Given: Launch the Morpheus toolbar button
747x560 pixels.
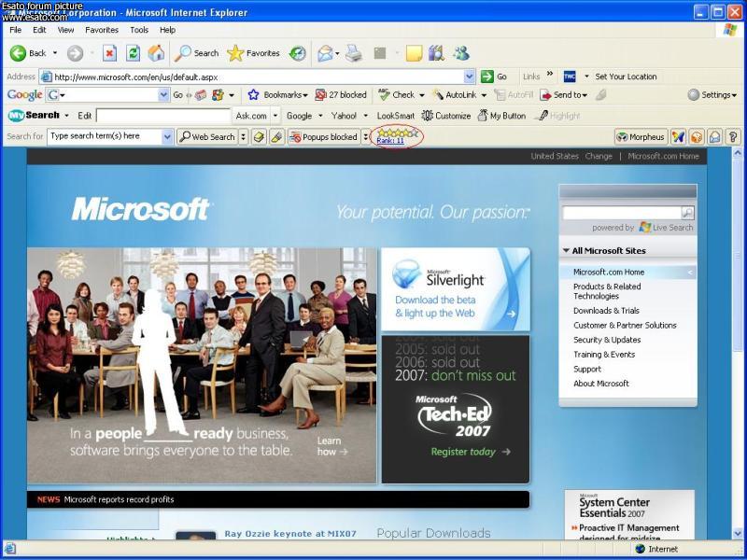Looking at the screenshot, I should pos(641,137).
